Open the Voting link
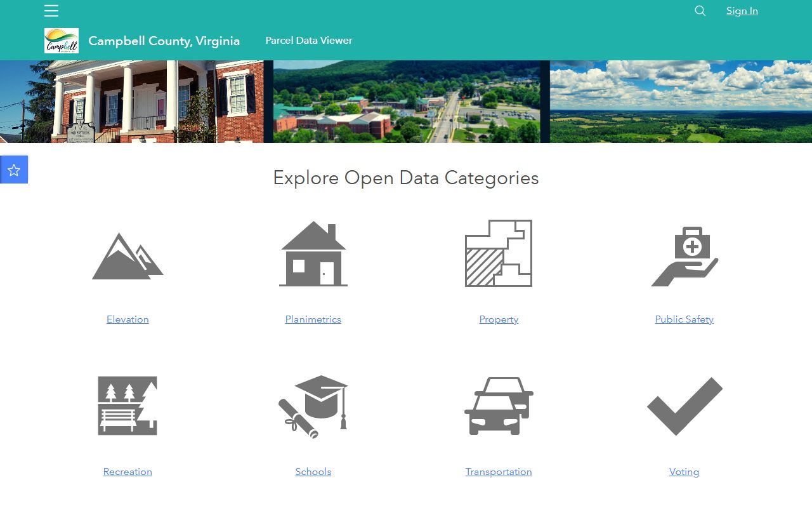812x508 pixels. [684, 472]
